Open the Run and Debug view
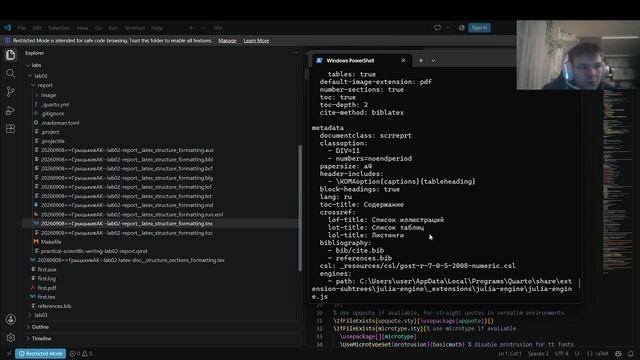 tap(11, 110)
